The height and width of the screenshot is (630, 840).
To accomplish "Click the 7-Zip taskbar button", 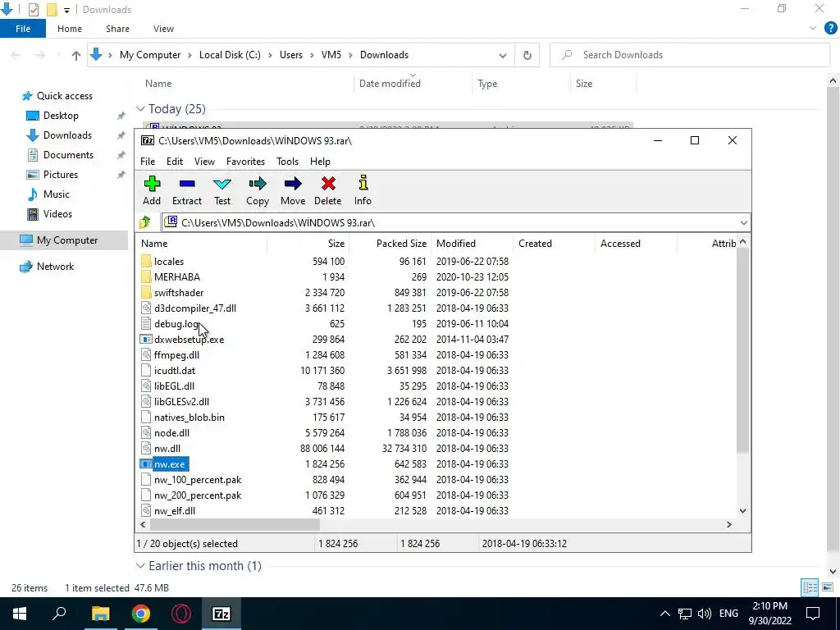I will click(x=221, y=614).
